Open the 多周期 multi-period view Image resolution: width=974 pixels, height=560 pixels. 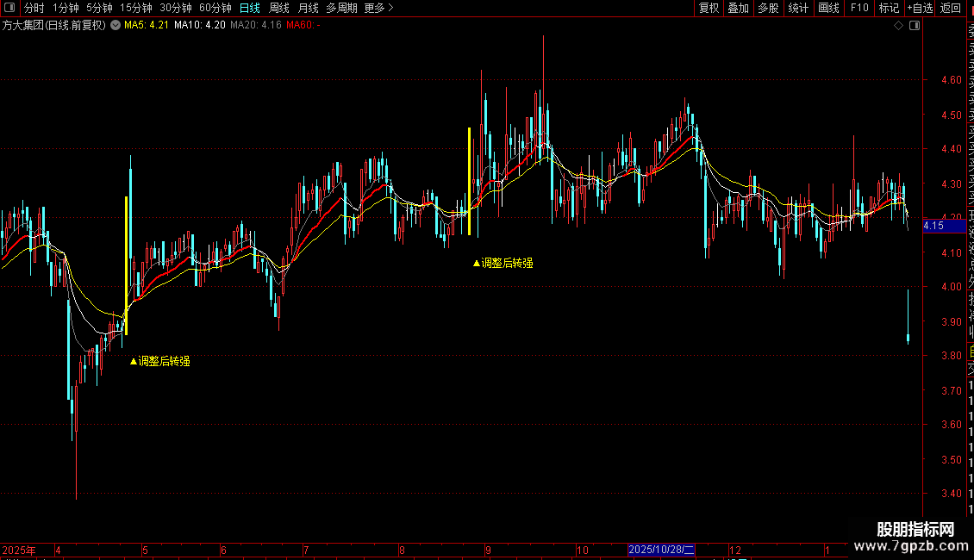point(341,8)
